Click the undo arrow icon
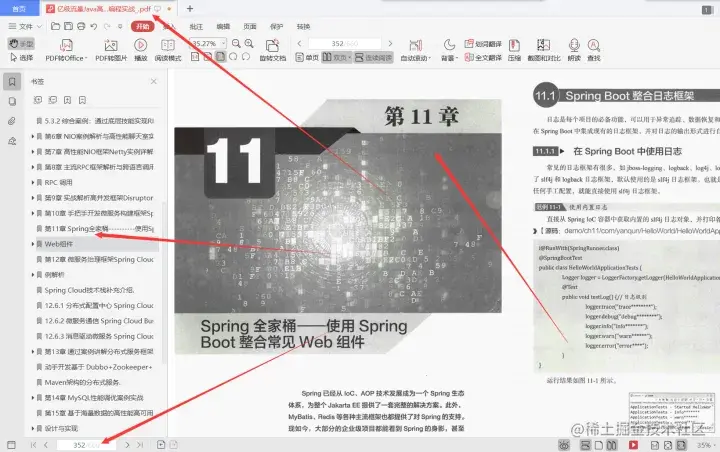 click(94, 27)
